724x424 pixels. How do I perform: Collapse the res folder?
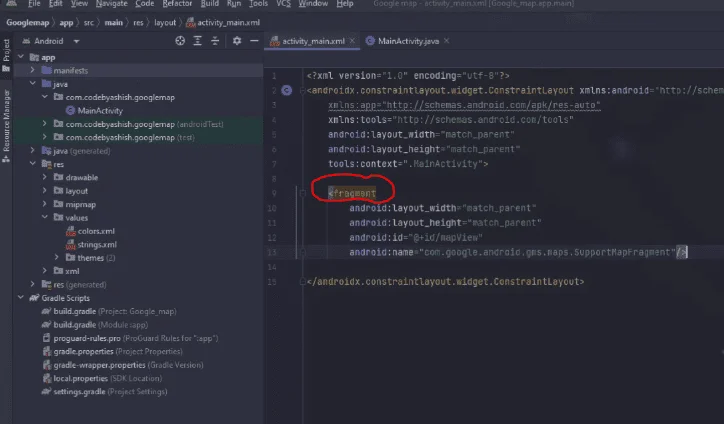(x=32, y=164)
